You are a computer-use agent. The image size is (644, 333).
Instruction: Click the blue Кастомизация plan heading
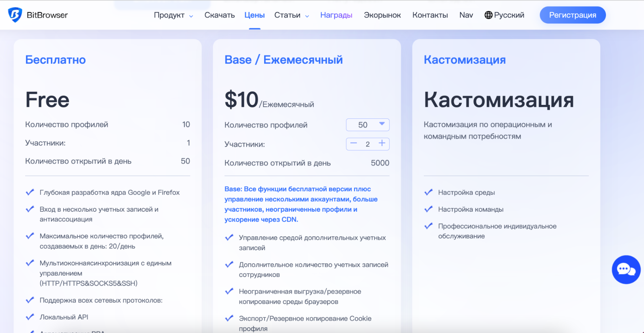click(465, 60)
